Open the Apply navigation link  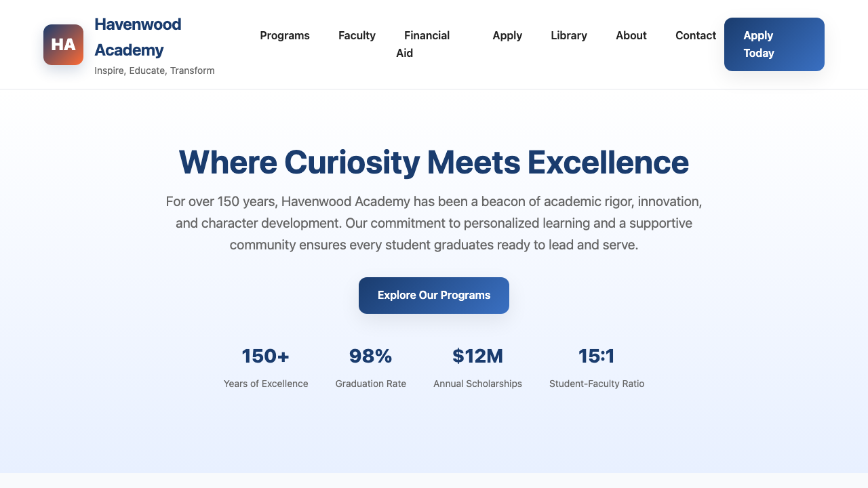[x=507, y=35]
